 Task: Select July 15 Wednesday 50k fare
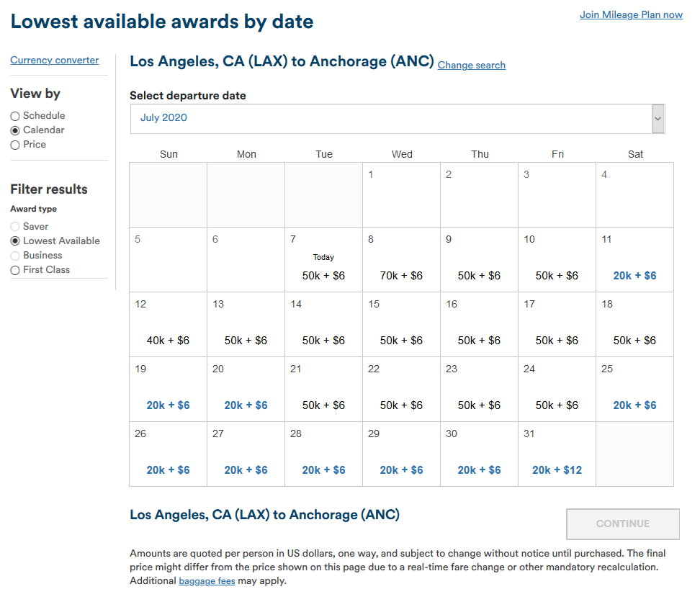(x=401, y=341)
